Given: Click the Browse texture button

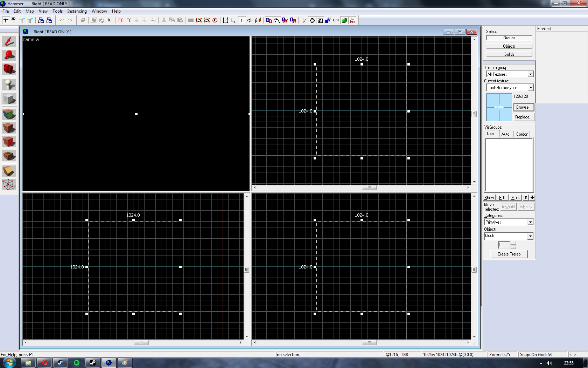Looking at the screenshot, I should click(x=524, y=107).
